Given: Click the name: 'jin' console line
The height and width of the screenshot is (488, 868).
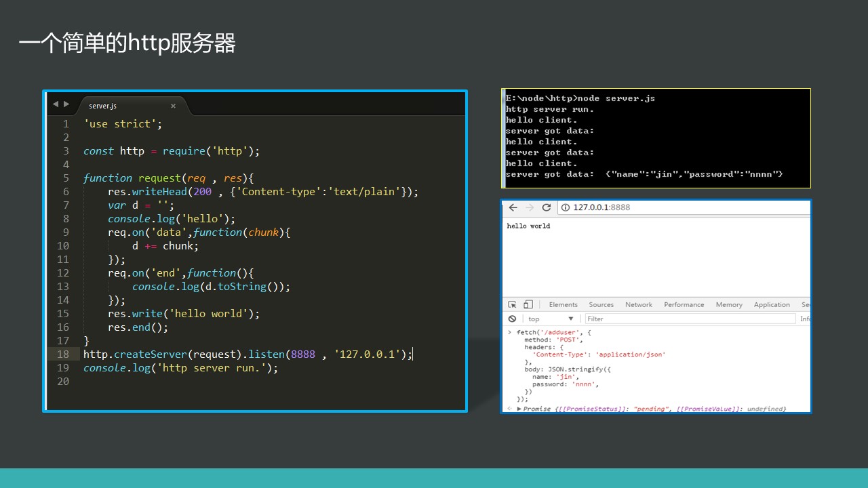Looking at the screenshot, I should click(x=555, y=377).
